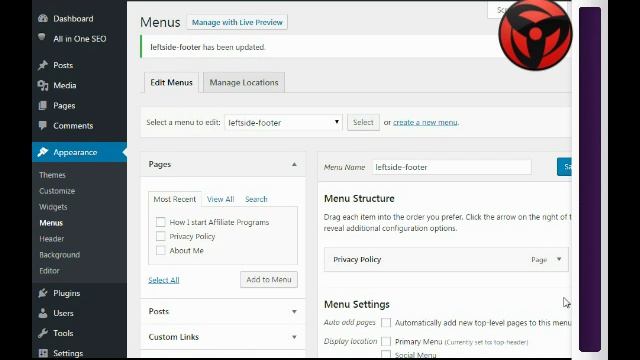Viewport: 640px width, 360px height.
Task: Click the All in One SEO shield icon
Action: tap(42, 38)
